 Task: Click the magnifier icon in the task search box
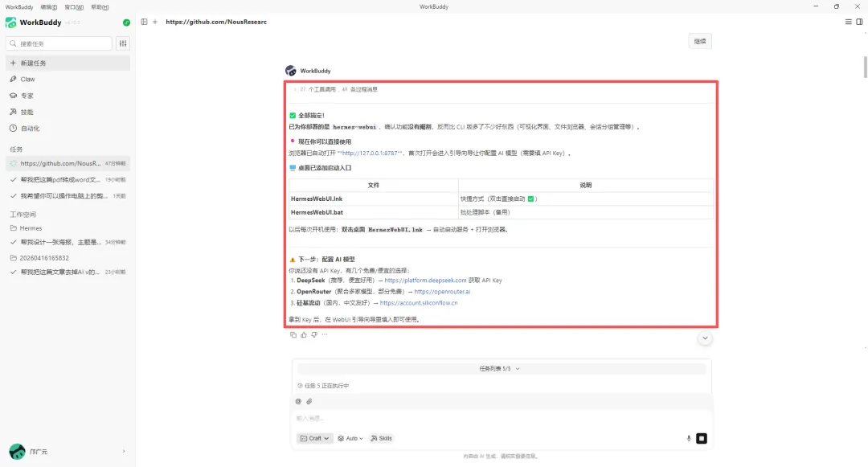click(x=14, y=43)
